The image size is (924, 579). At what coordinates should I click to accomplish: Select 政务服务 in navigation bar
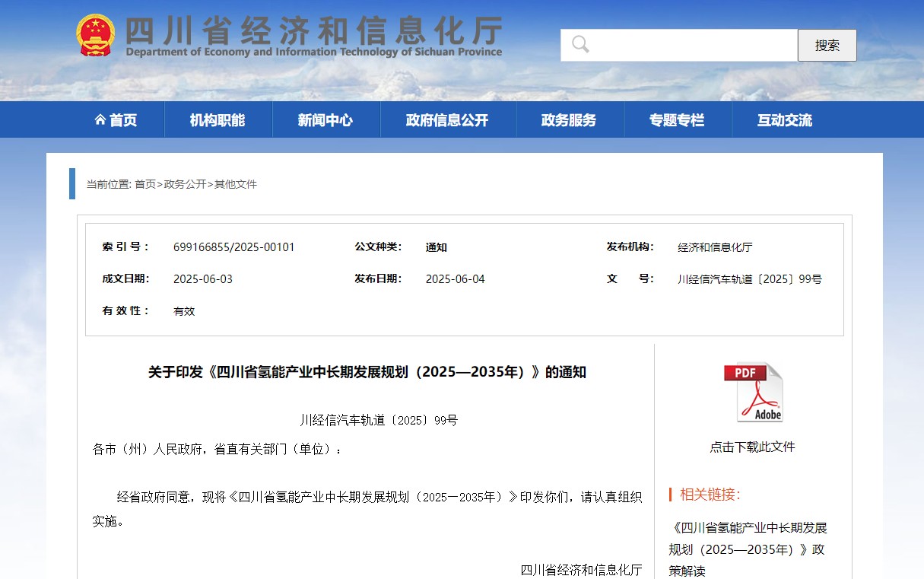[569, 120]
